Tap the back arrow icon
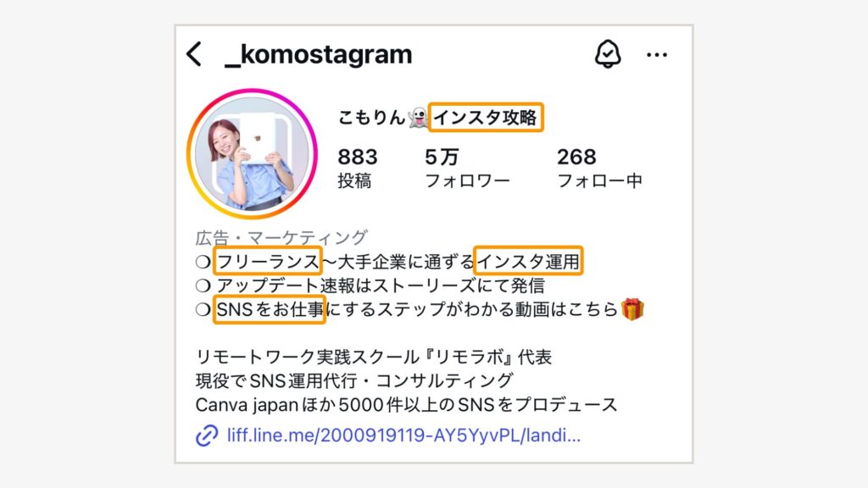Screen dimensions: 868x488 194,54
